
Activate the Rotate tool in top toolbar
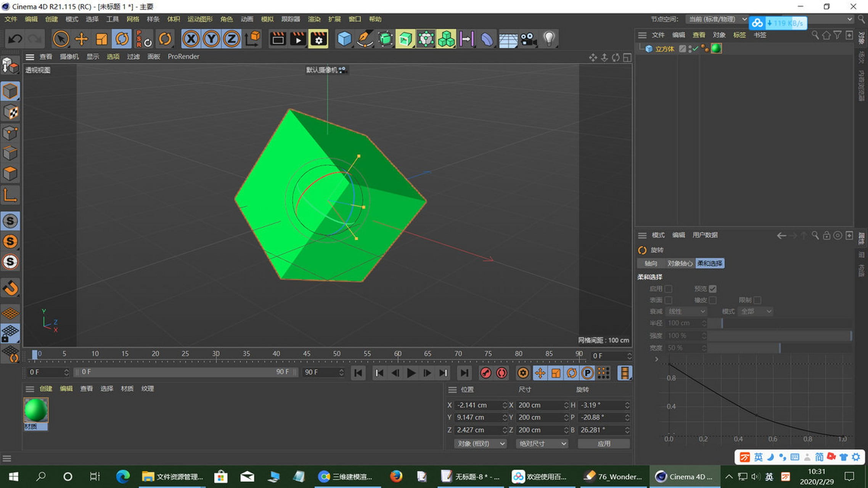coord(122,39)
